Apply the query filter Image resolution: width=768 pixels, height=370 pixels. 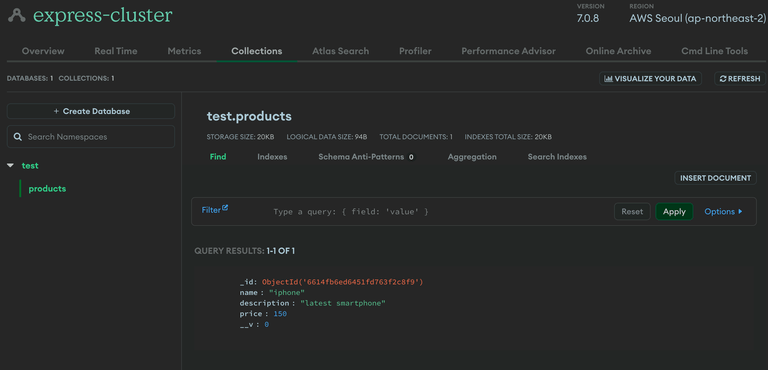pos(674,212)
